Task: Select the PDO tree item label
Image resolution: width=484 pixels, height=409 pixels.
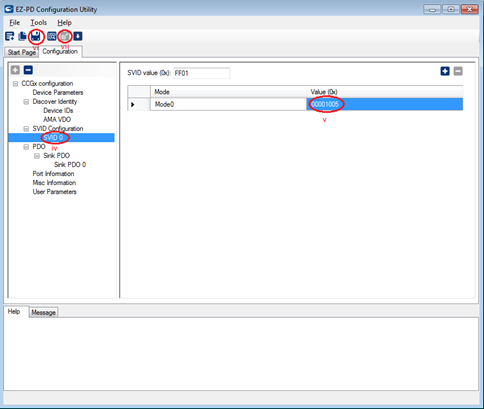Action: click(x=39, y=147)
